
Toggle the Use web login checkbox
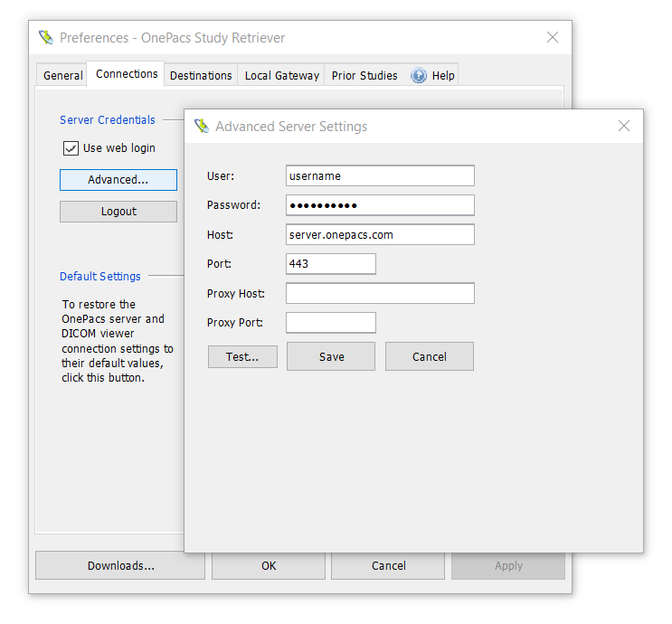coord(71,148)
